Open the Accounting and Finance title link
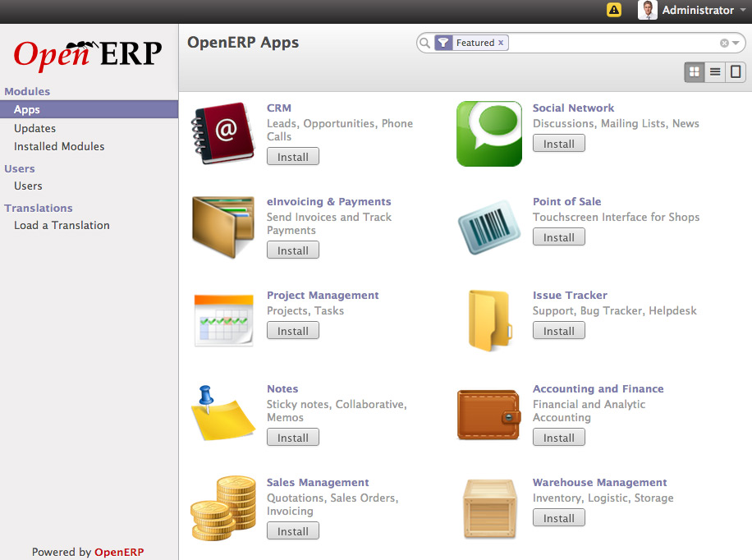Viewport: 752px width, 560px height. click(x=598, y=388)
